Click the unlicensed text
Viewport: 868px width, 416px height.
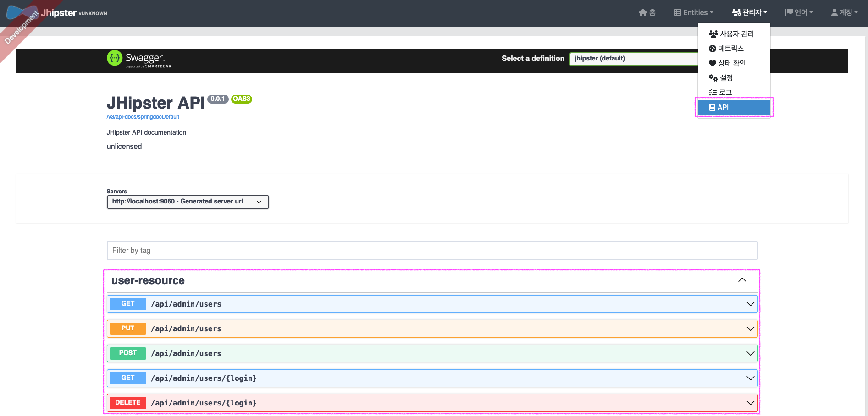pos(124,147)
